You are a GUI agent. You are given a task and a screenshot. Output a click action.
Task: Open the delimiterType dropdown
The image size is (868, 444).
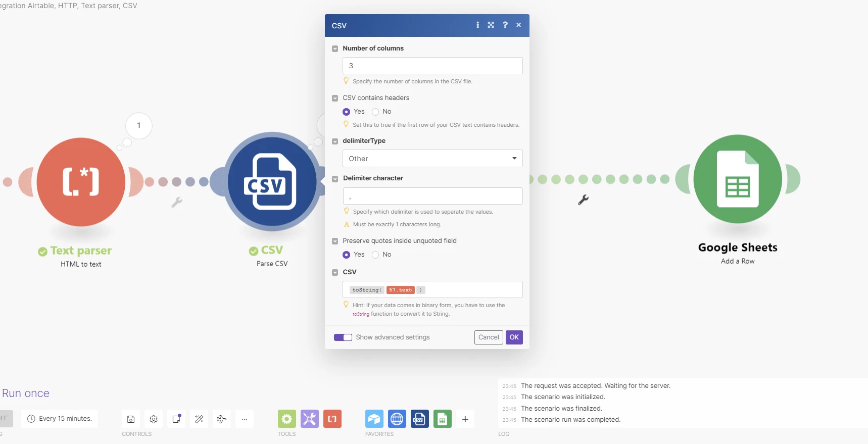pos(432,159)
